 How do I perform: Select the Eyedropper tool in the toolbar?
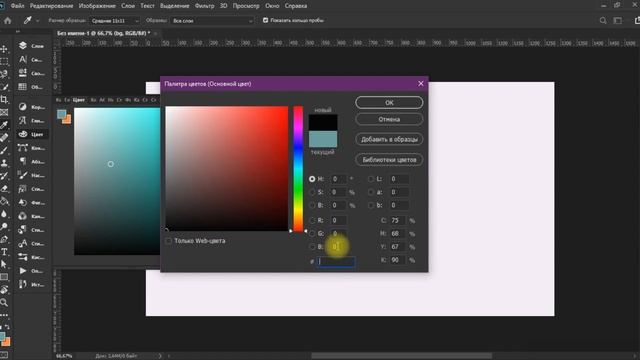click(x=4, y=125)
